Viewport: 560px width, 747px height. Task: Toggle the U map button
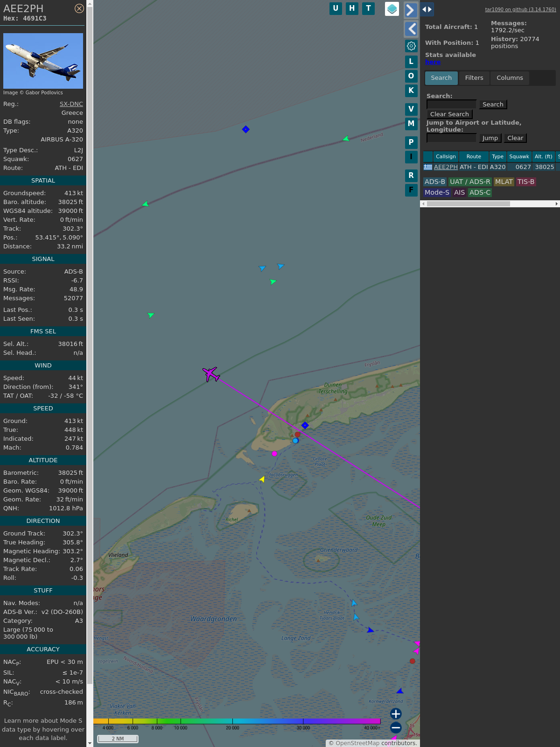tap(336, 8)
